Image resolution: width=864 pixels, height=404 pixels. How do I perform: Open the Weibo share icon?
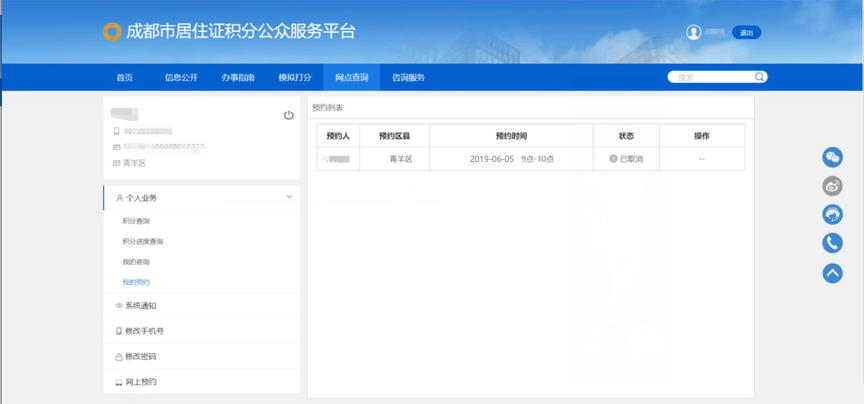tap(832, 186)
